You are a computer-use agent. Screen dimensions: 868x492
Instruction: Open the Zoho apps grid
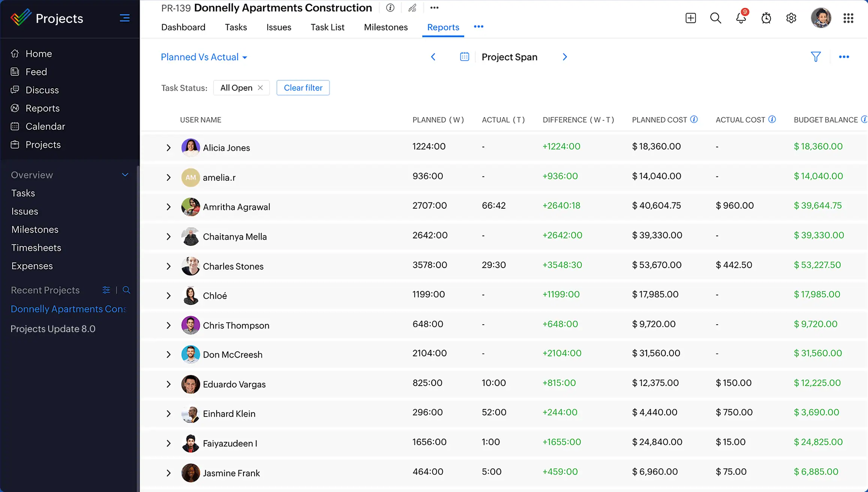[x=848, y=18]
